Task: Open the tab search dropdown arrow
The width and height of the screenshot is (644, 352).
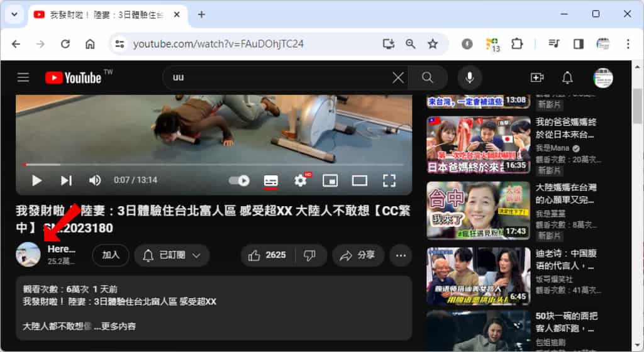Action: (x=14, y=14)
